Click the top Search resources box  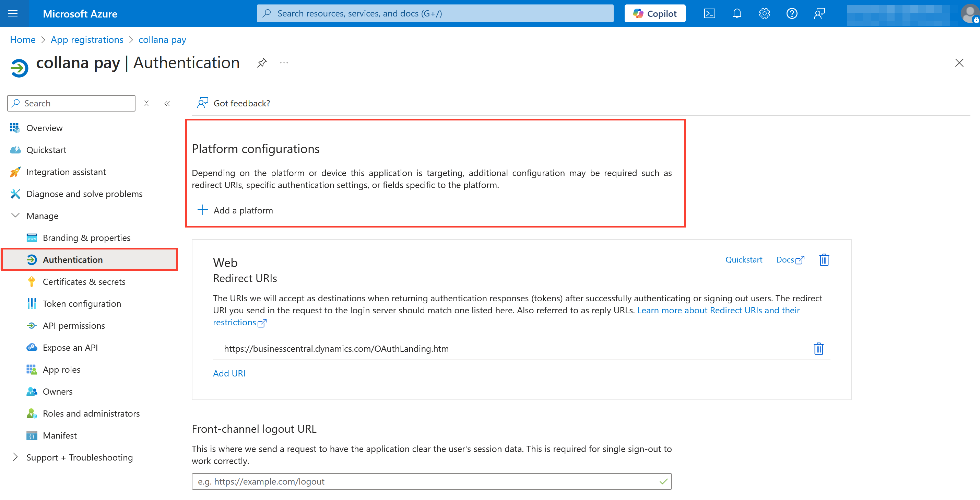point(435,14)
